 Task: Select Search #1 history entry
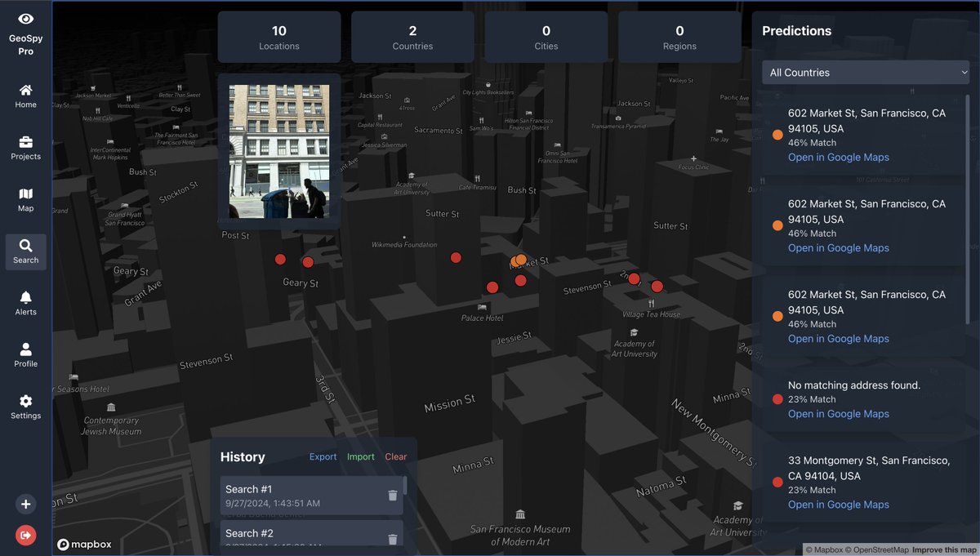coord(311,496)
